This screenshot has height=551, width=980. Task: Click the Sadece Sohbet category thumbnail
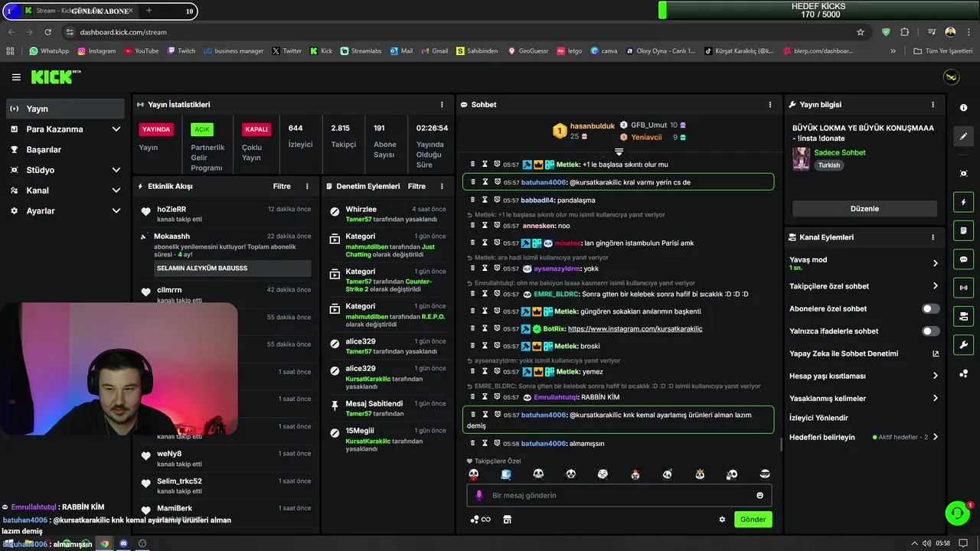(801, 158)
